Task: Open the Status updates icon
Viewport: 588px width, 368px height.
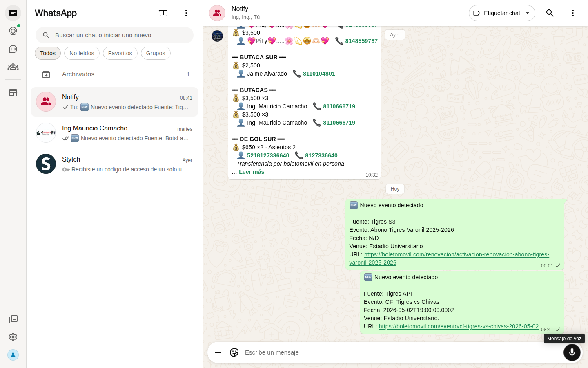Action: tap(13, 31)
